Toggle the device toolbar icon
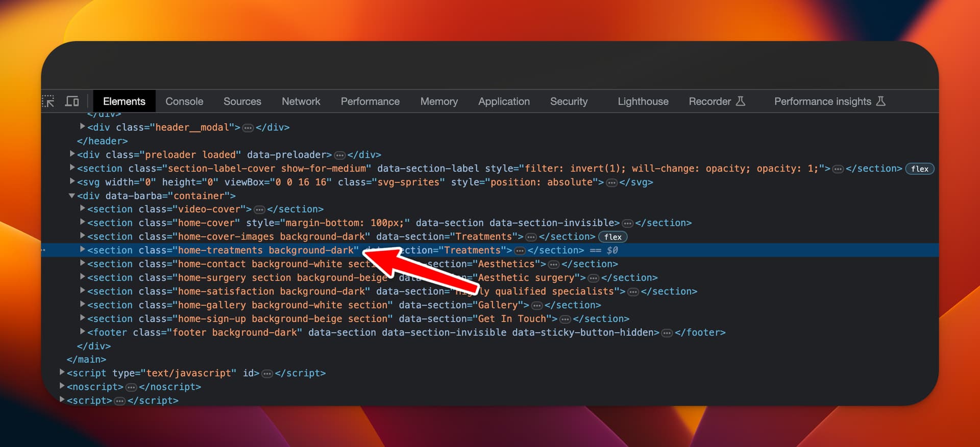The image size is (980, 447). pyautogui.click(x=72, y=101)
